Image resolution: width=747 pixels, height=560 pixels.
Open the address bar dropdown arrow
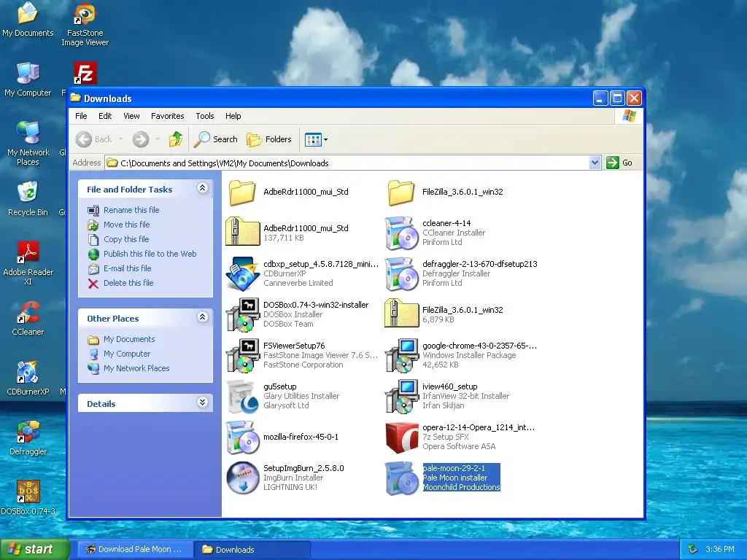(595, 163)
